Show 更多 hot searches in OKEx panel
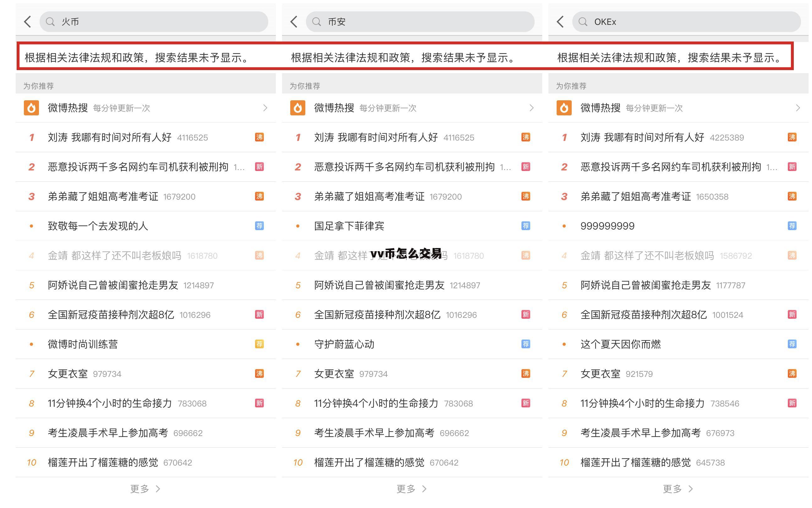Image resolution: width=812 pixels, height=508 pixels. [x=678, y=489]
